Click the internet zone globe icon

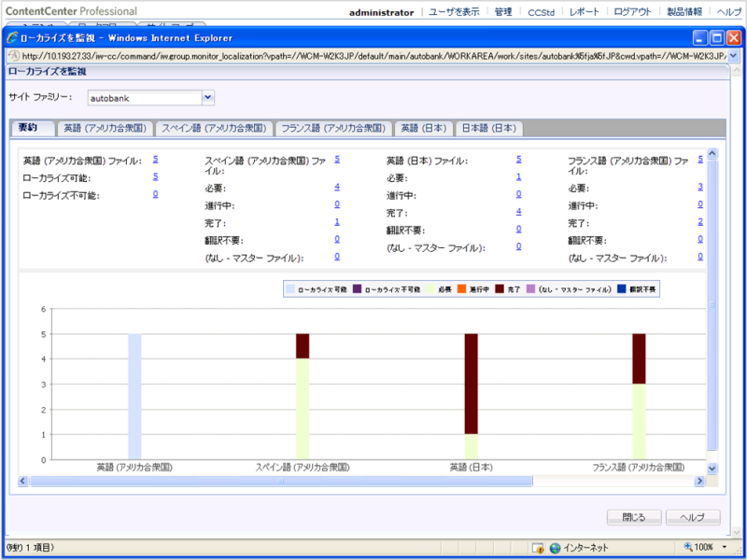click(555, 547)
